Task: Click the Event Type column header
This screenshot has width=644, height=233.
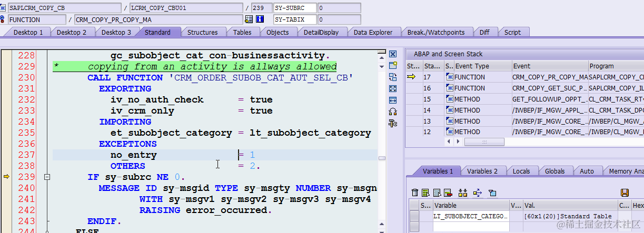Action: pyautogui.click(x=483, y=66)
